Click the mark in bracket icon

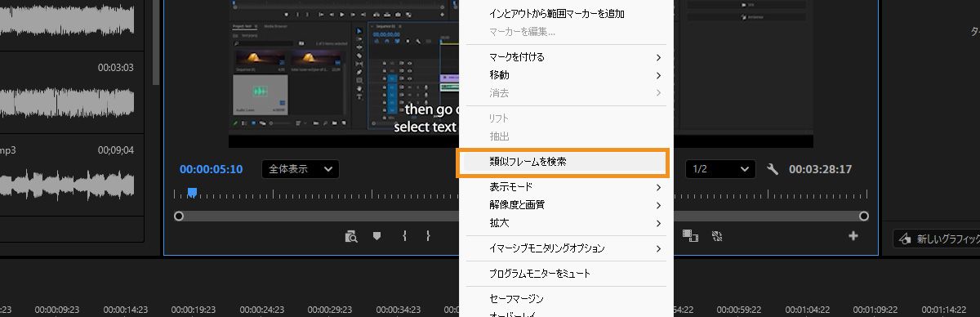pos(404,236)
